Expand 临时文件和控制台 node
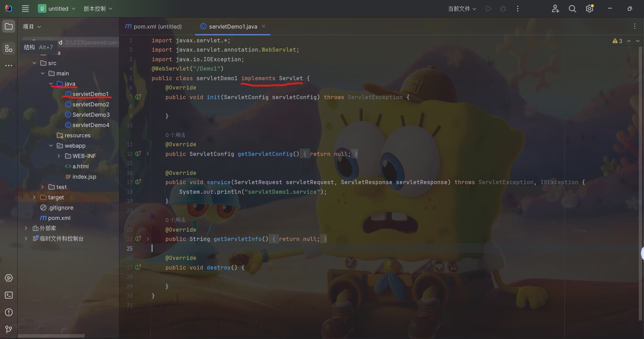Viewport: 644px width, 339px height. (x=26, y=239)
